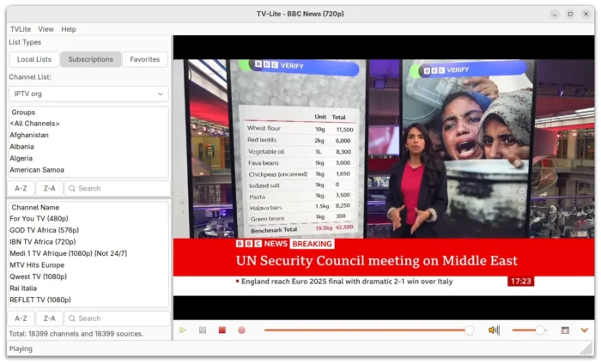Screen dimensions: 601x364
Task: Open the IPTV org channel list dropdown
Action: tap(88, 94)
